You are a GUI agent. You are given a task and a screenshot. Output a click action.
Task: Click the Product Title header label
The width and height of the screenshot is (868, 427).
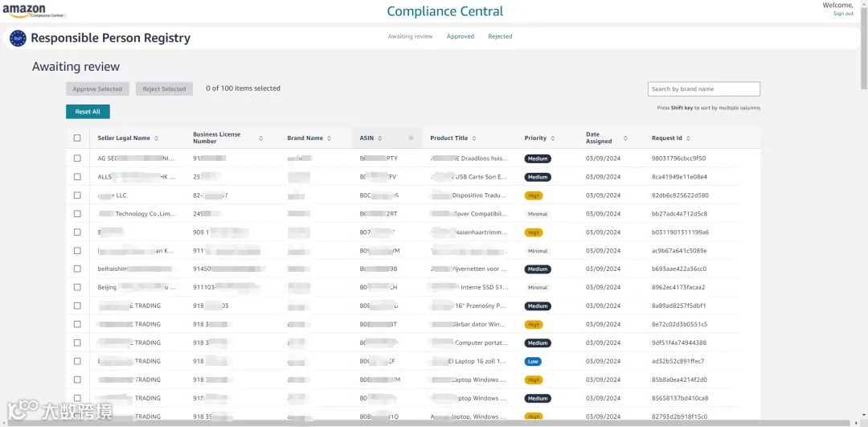pyautogui.click(x=449, y=138)
